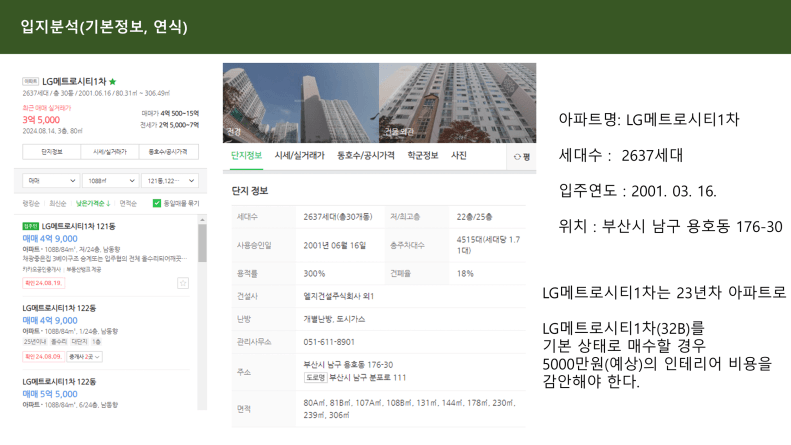Expand the 중개사 2곳 dropdown on 122동 listing
The width and height of the screenshot is (791, 445).
tap(84, 357)
